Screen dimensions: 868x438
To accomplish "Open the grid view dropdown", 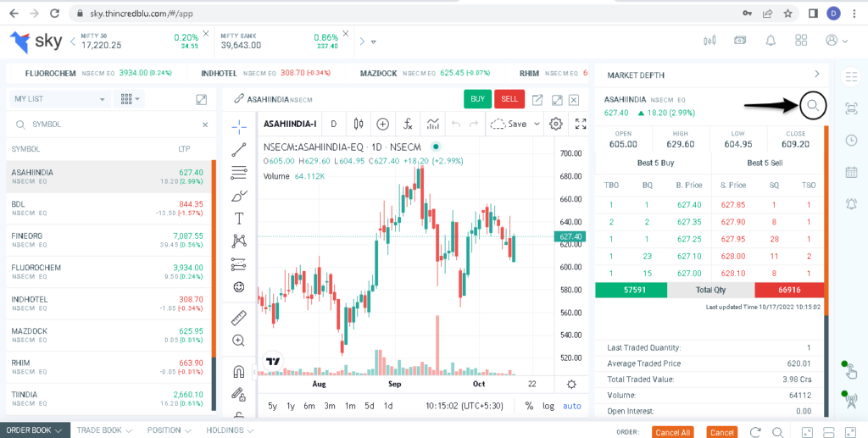I will 129,99.
